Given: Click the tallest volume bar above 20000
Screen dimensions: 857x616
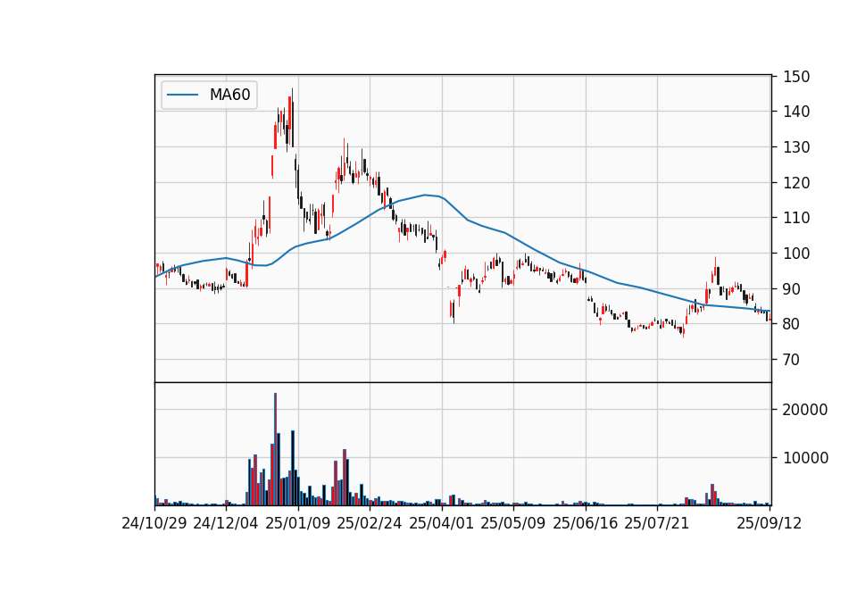Looking at the screenshot, I should tap(276, 449).
